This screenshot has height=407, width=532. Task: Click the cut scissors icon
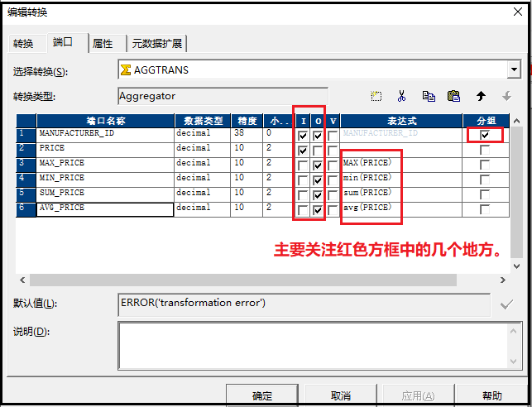click(x=402, y=96)
